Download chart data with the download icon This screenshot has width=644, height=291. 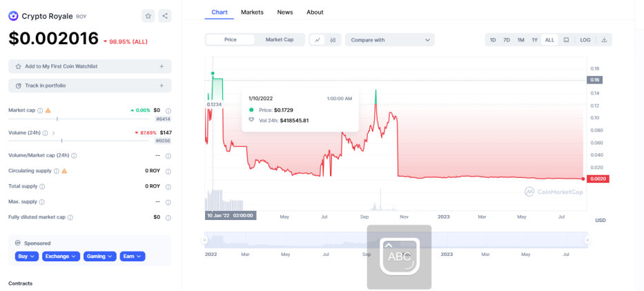pos(604,40)
